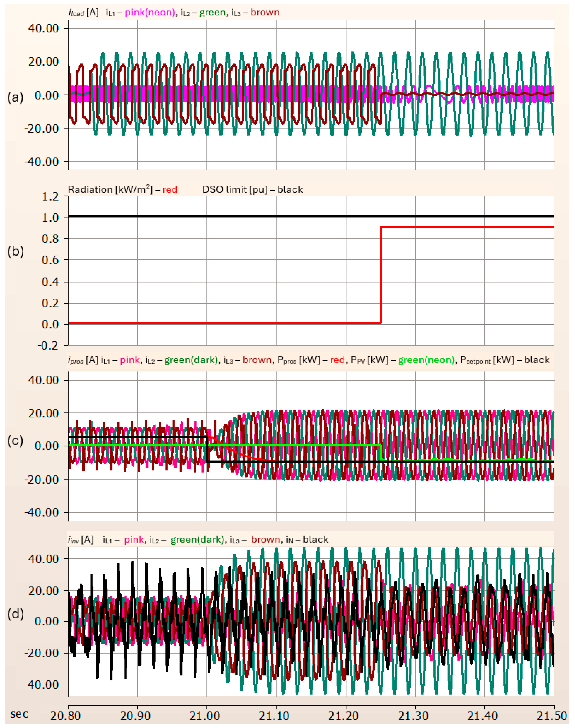The height and width of the screenshot is (728, 575).
Task: Click the 1.2 y-axis value in the radiation plot
Action: (x=50, y=196)
